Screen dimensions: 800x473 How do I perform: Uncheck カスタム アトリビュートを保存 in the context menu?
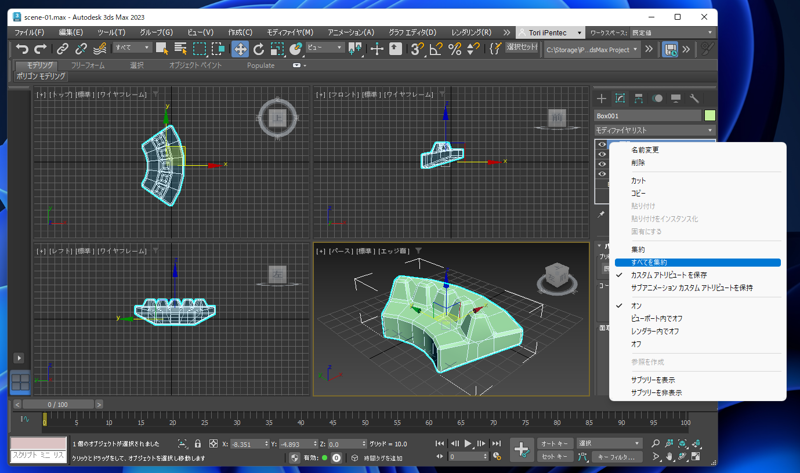[668, 275]
